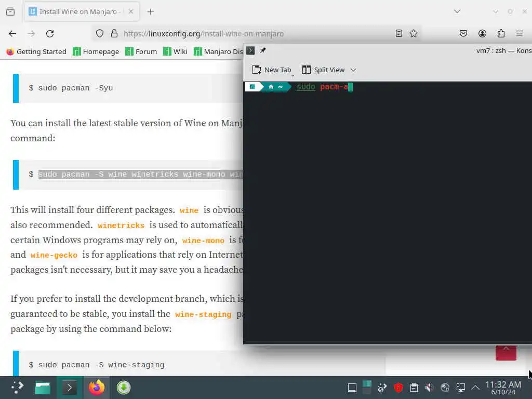The width and height of the screenshot is (532, 399).
Task: Open a new Firefox tab with plus button
Action: pos(150,12)
